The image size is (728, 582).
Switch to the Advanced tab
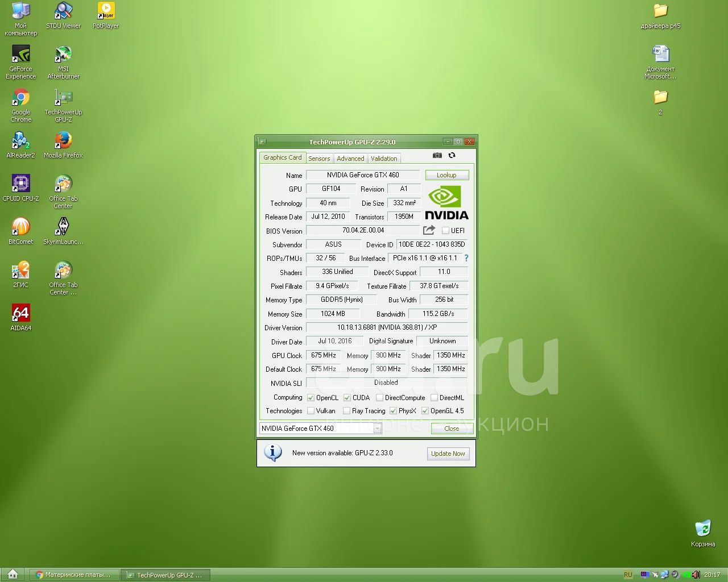point(350,159)
